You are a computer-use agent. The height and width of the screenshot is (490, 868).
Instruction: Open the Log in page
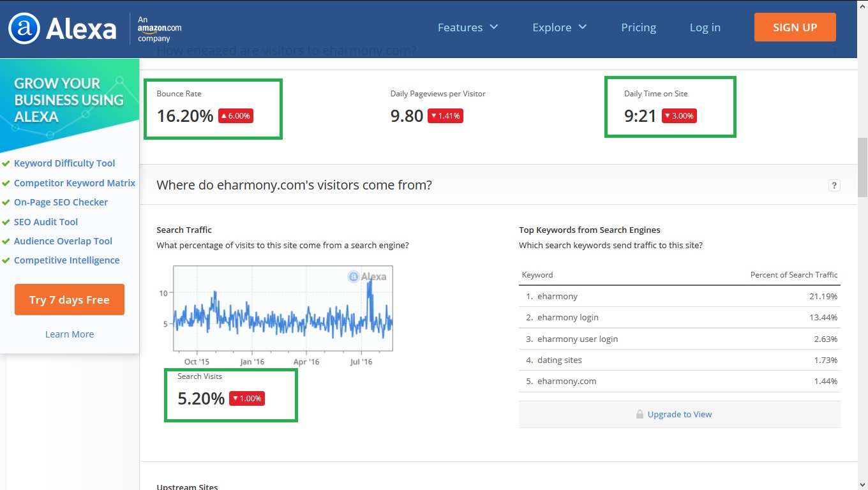(705, 27)
